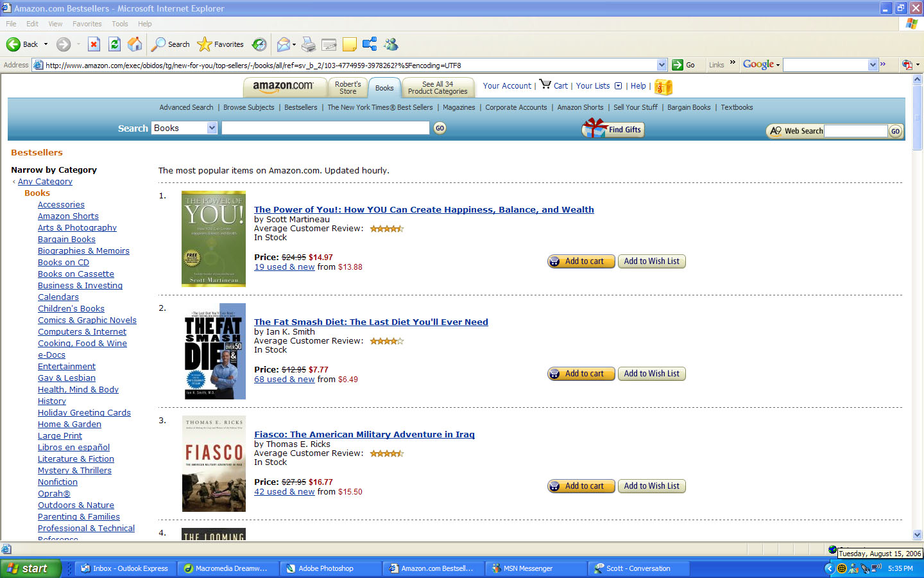Viewport: 924px width, 578px height.
Task: Open the Fiasco book title link
Action: (x=364, y=435)
